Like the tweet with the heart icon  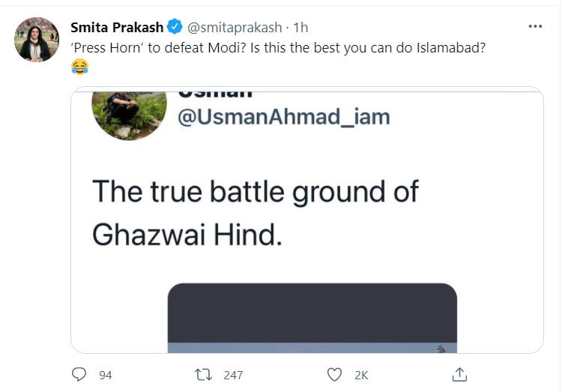(x=335, y=374)
